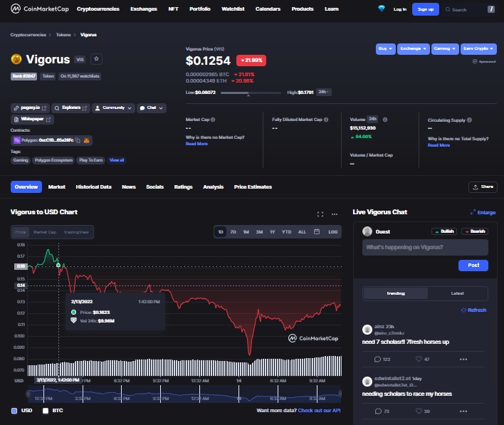Expand the Exchange dropdown

pos(413,49)
